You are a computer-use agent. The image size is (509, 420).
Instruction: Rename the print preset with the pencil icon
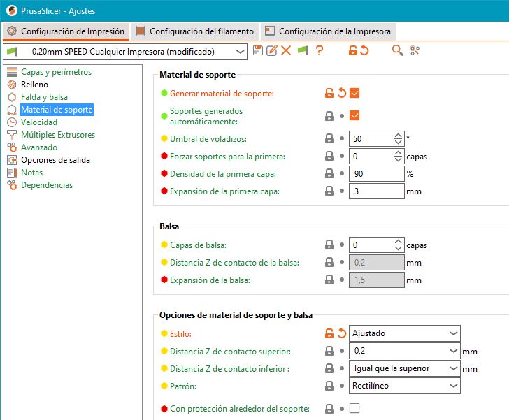coord(272,50)
